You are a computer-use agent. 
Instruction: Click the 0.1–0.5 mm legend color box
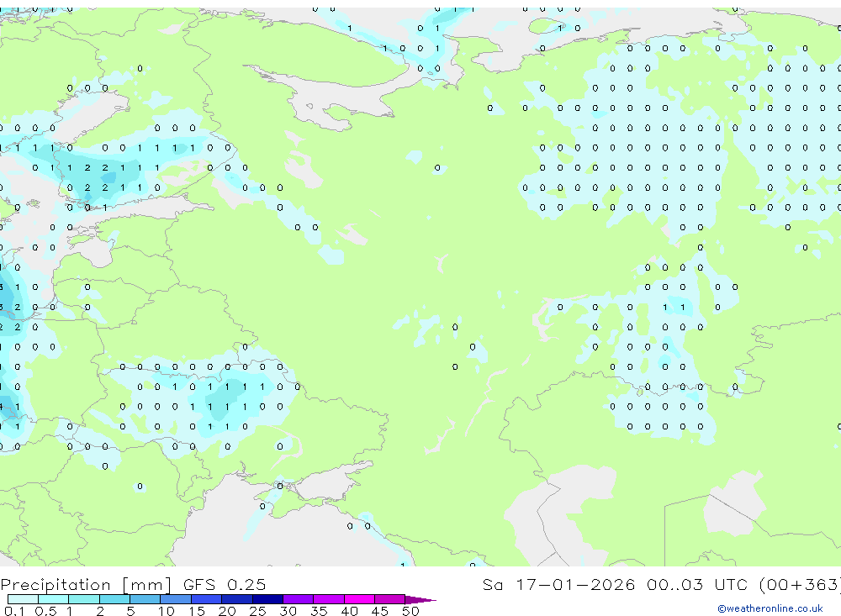coord(23,599)
